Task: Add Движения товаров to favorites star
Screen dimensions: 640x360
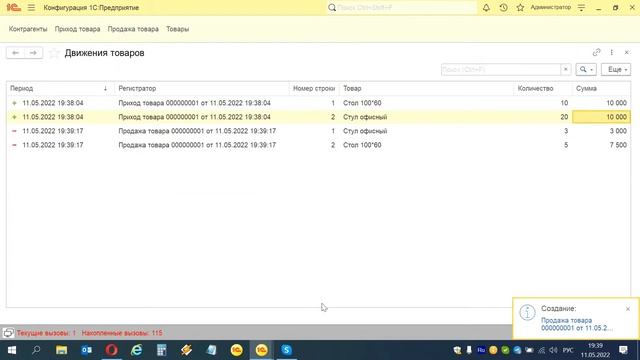Action: (x=54, y=53)
